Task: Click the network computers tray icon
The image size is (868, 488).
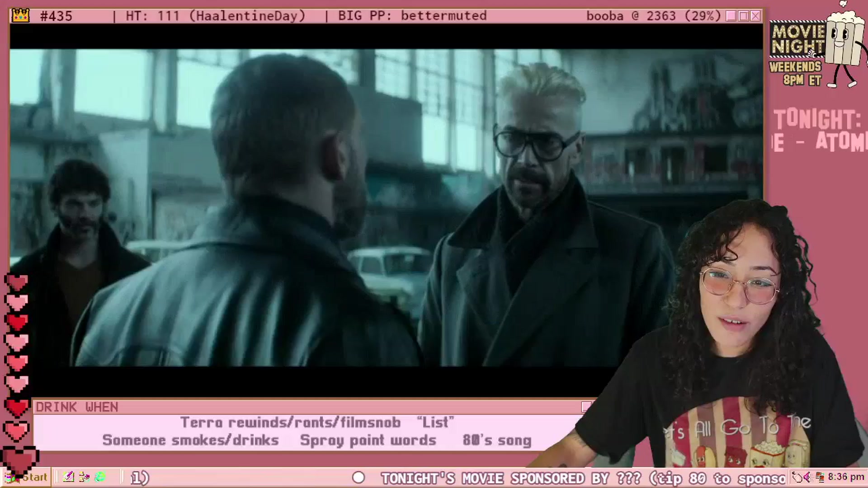Action: tap(819, 477)
